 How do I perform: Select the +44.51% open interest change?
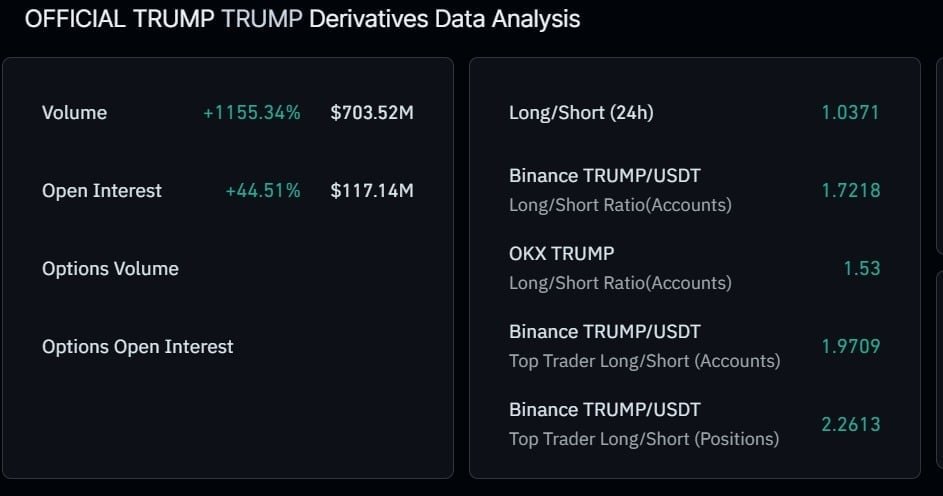[263, 191]
